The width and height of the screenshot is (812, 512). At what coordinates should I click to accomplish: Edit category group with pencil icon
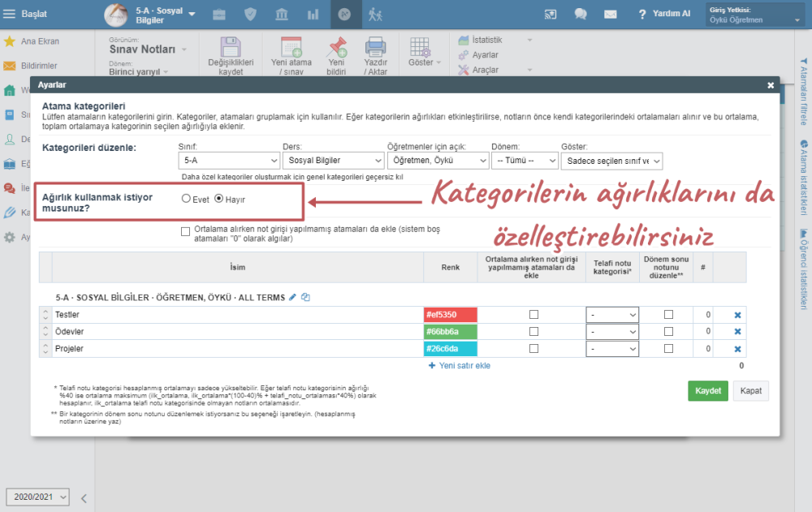pos(292,297)
